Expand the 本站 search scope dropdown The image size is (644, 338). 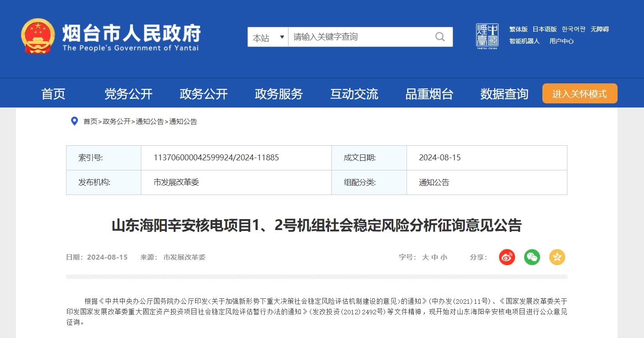[268, 37]
